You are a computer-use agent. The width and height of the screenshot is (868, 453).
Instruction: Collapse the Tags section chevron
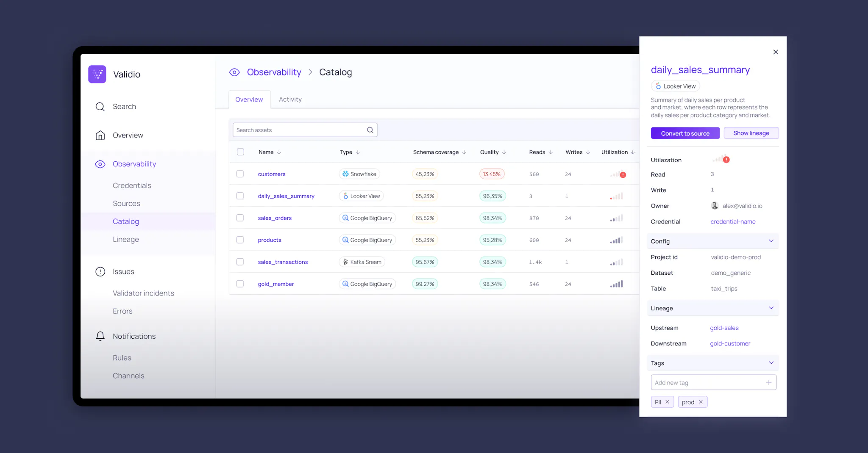[771, 363]
